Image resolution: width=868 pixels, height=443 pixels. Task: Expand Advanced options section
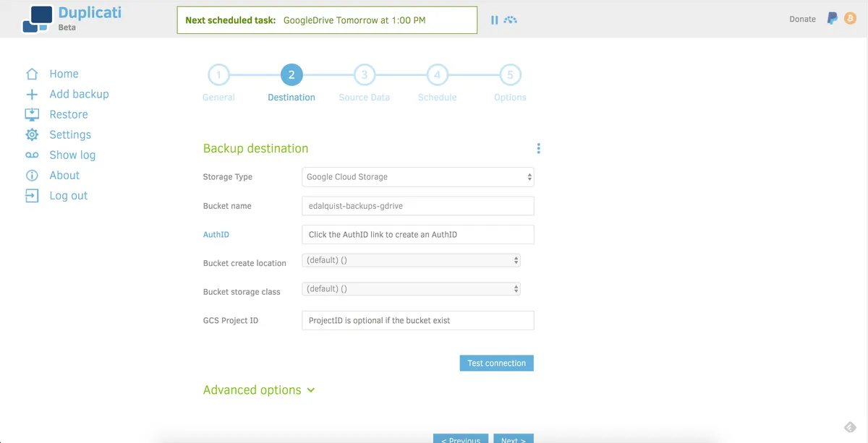tap(259, 390)
